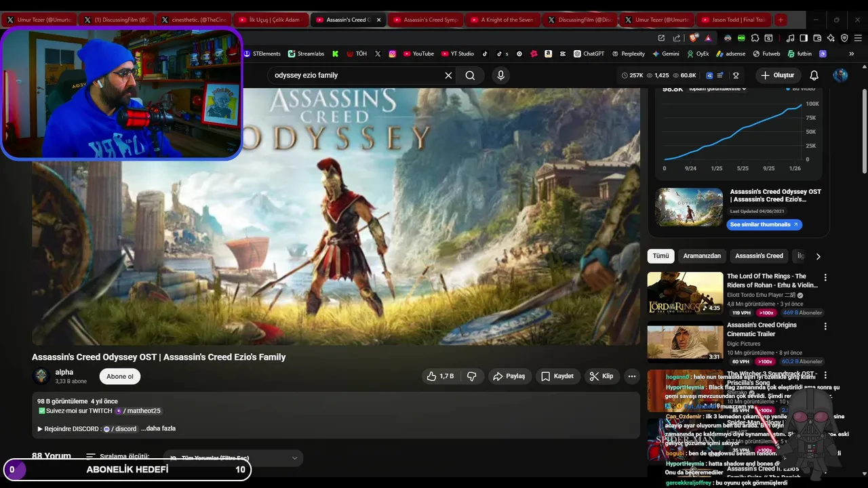Open StreamElements bookmark
This screenshot has width=868, height=488.
tap(262, 54)
